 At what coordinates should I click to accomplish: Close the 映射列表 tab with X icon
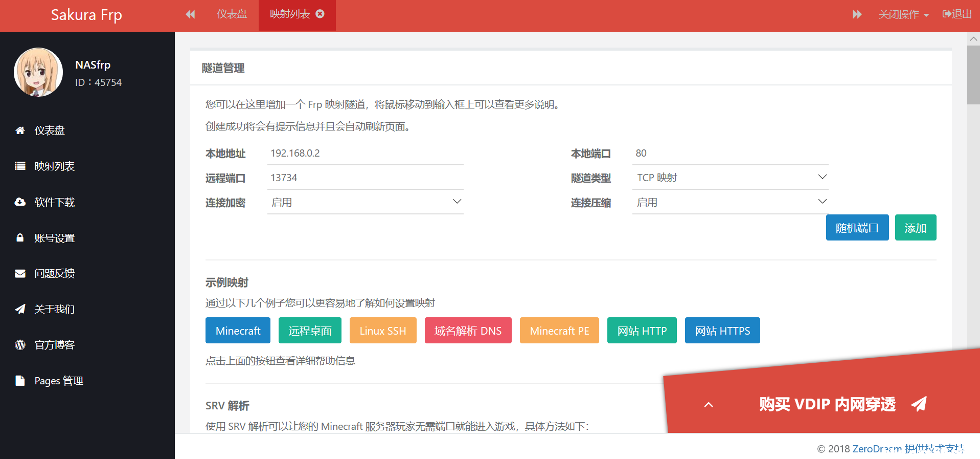tap(320, 14)
